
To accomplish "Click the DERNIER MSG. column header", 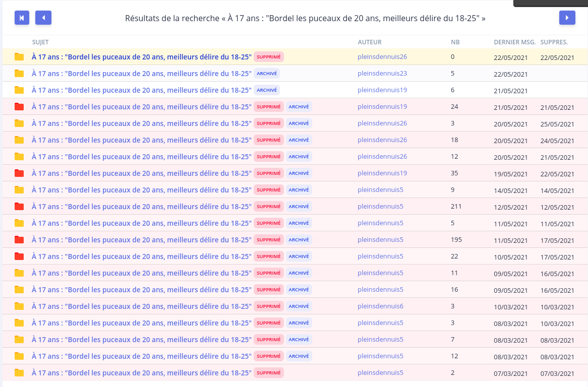I will click(514, 42).
